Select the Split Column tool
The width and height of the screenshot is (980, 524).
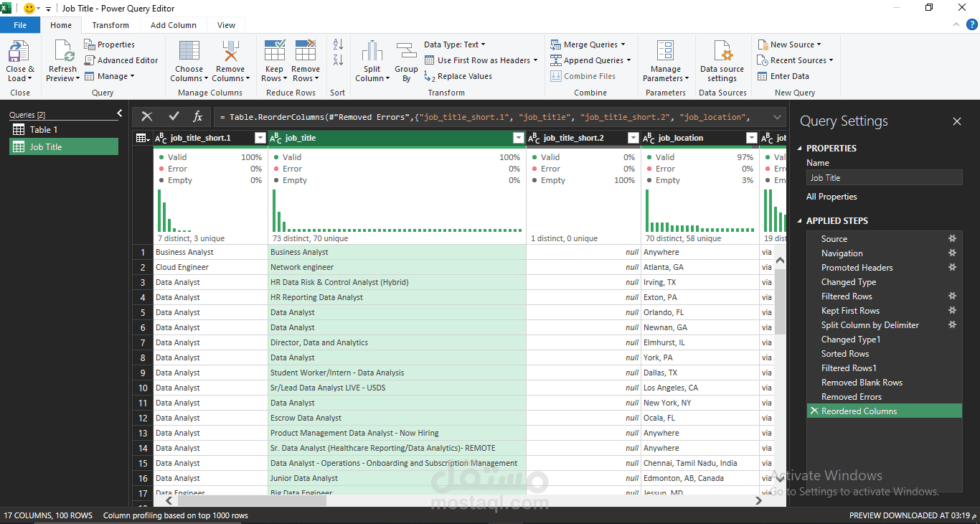click(372, 60)
